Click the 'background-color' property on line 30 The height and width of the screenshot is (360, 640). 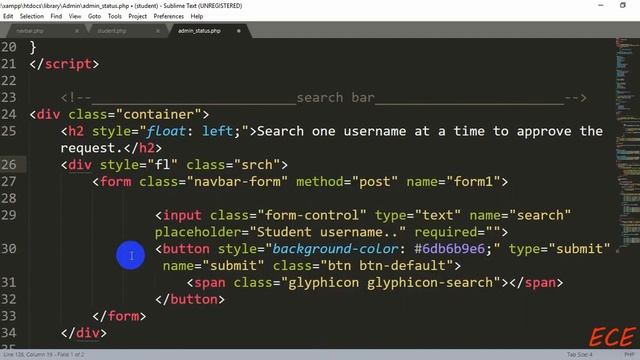(x=336, y=249)
